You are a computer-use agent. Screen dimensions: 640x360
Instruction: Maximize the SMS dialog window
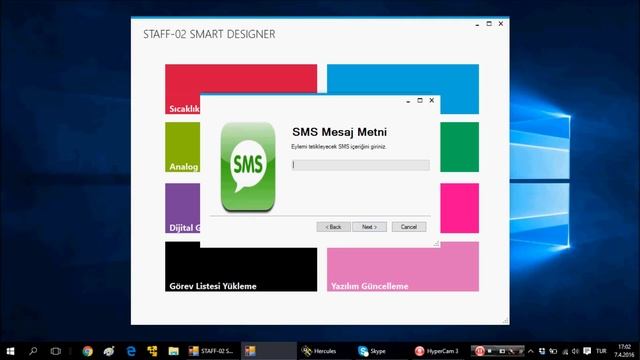(420, 100)
